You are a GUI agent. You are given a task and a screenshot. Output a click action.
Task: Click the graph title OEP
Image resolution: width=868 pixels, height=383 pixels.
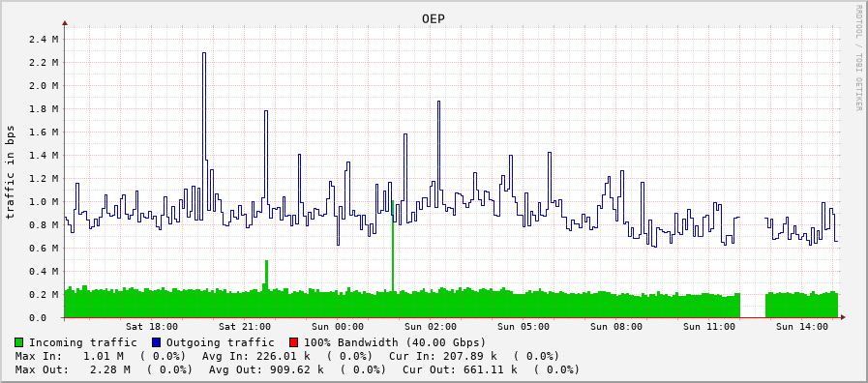434,19
